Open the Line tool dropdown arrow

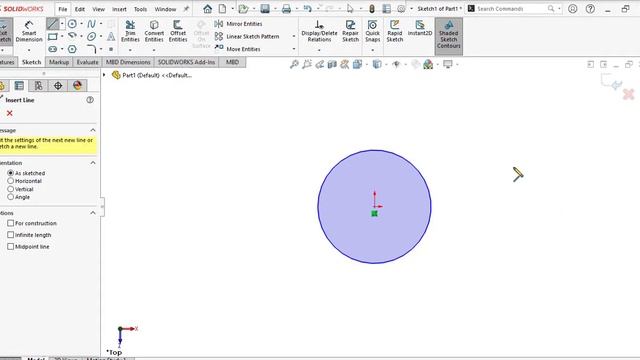[x=62, y=24]
